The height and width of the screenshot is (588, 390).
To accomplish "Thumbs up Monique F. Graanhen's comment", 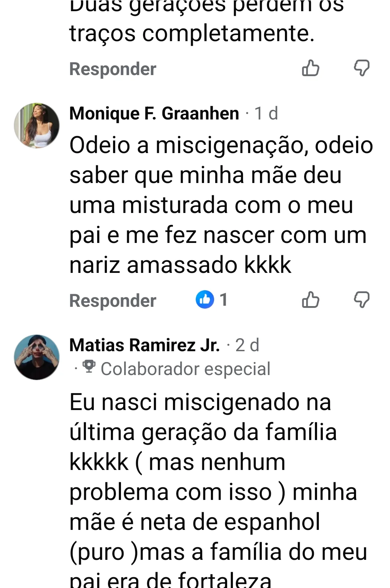I will 311,300.
